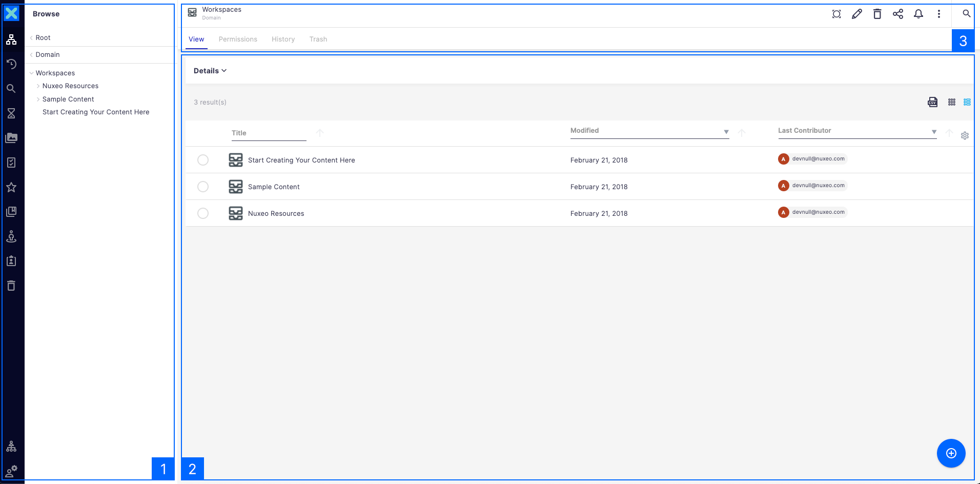Screen dimensions: 980x484
Task: Open table column settings gear
Action: [965, 136]
